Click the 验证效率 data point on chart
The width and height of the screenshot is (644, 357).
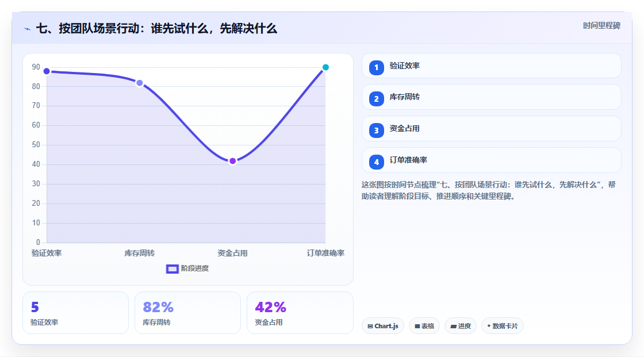(47, 71)
